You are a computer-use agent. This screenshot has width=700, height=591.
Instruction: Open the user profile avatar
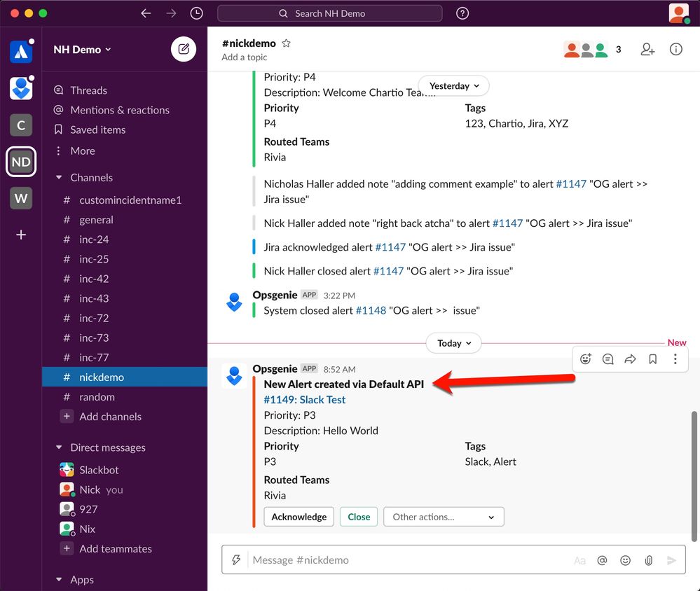click(x=678, y=13)
